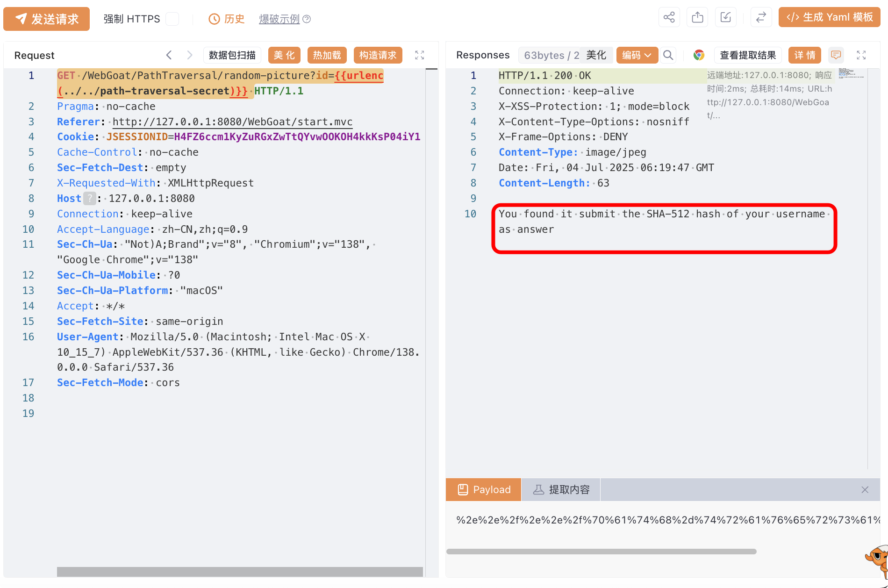Click the 远端地址 response info text
This screenshot has height=588, width=888.
[770, 95]
